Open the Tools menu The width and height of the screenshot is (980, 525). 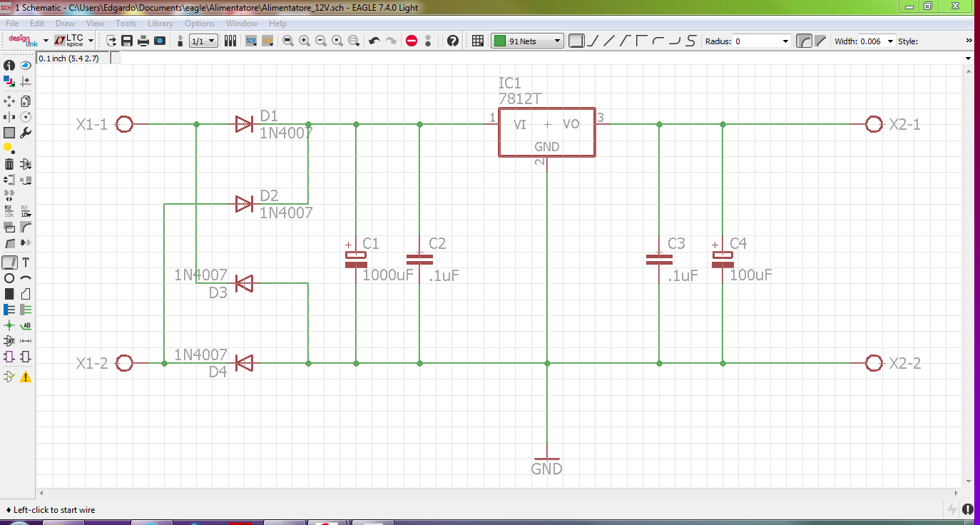126,24
